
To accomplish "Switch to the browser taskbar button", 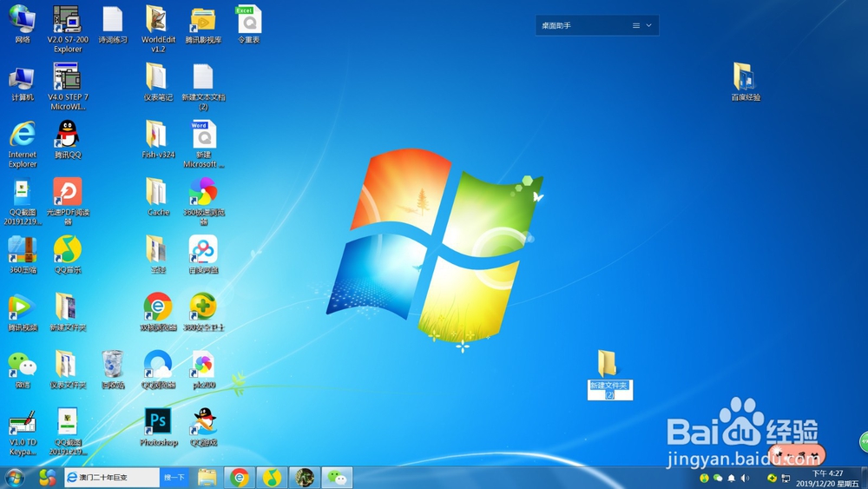I will click(x=240, y=478).
